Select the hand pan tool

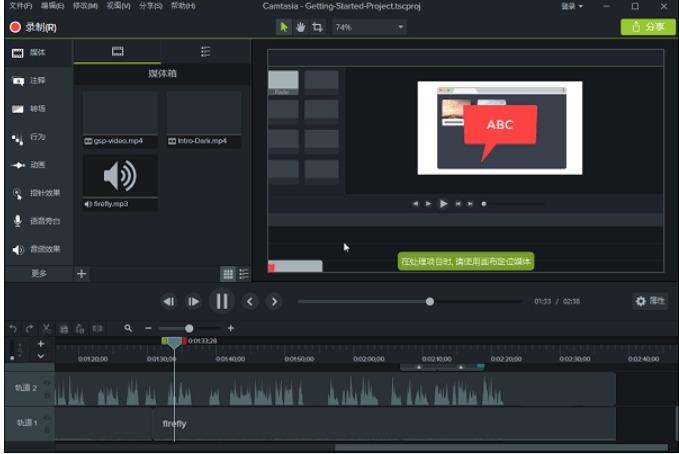click(300, 27)
